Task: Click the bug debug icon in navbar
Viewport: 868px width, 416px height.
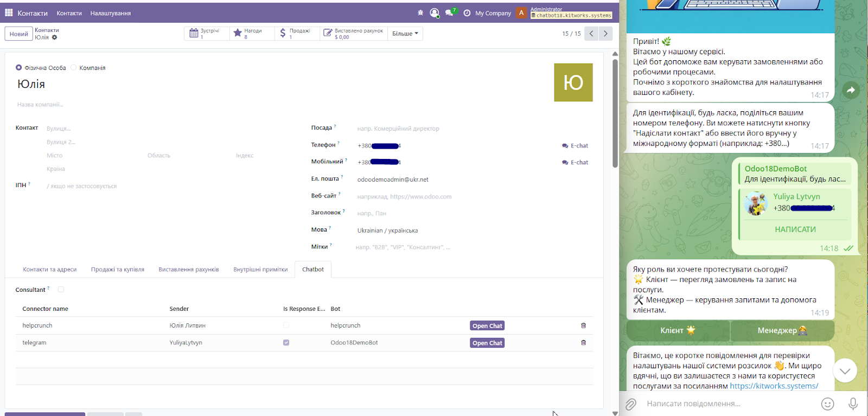Action: (420, 12)
